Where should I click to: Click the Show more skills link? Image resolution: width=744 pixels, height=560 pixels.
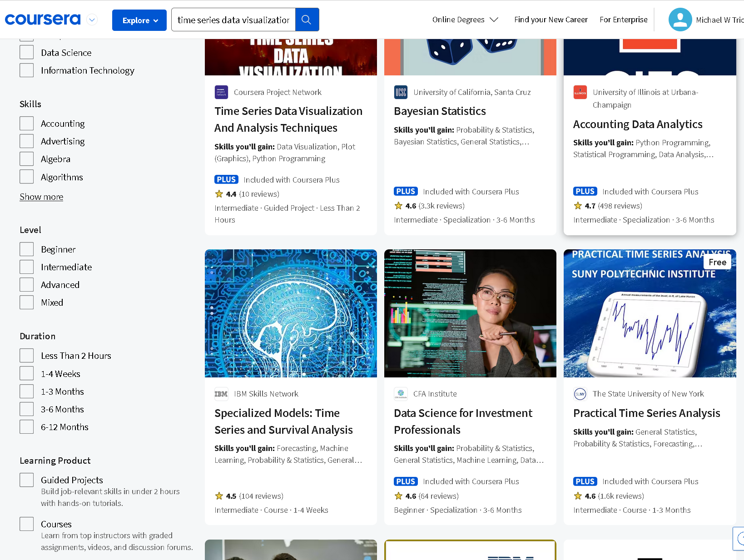point(41,197)
